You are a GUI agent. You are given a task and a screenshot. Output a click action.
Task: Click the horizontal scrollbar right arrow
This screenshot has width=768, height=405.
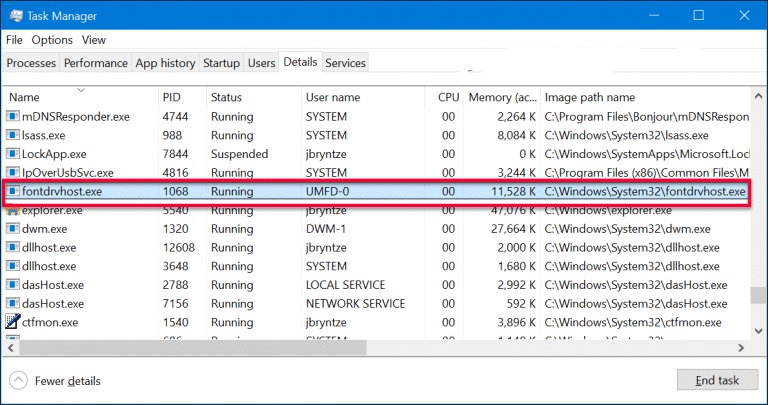click(x=741, y=348)
